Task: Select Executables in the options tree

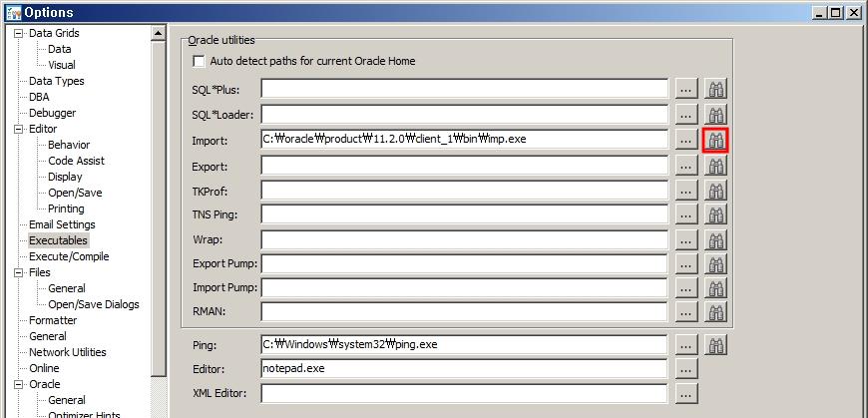Action: [x=58, y=240]
